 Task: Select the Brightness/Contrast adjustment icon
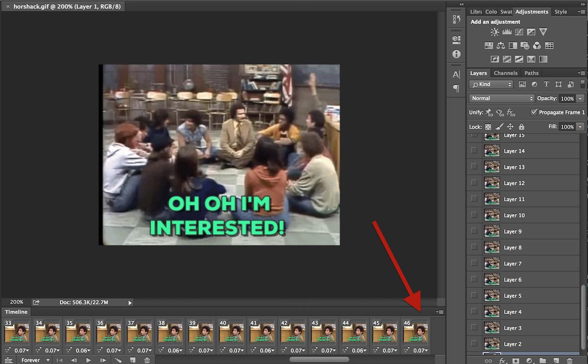(495, 32)
